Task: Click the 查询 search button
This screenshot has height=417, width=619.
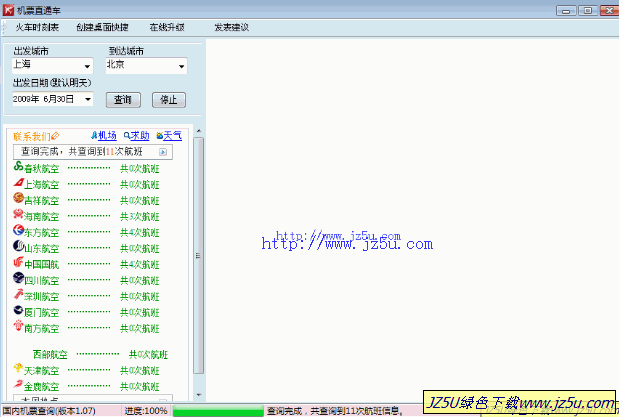Action: (123, 100)
